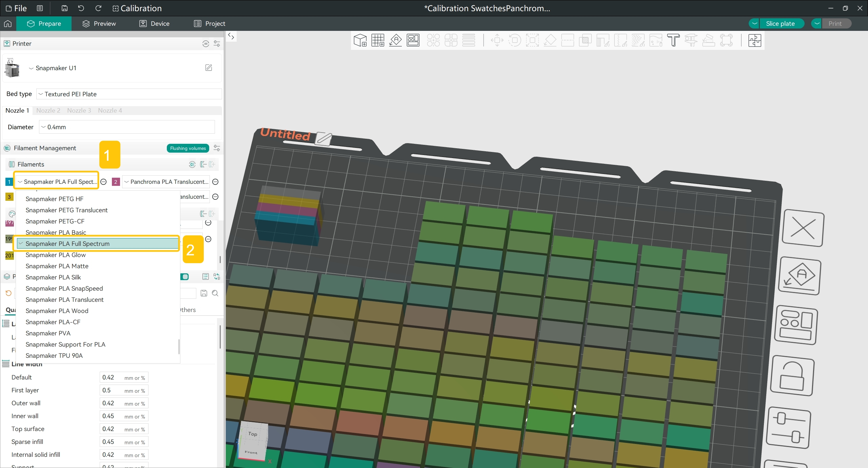Click the Split to objects icon
Screen dimensions: 868x468
[x=433, y=40]
